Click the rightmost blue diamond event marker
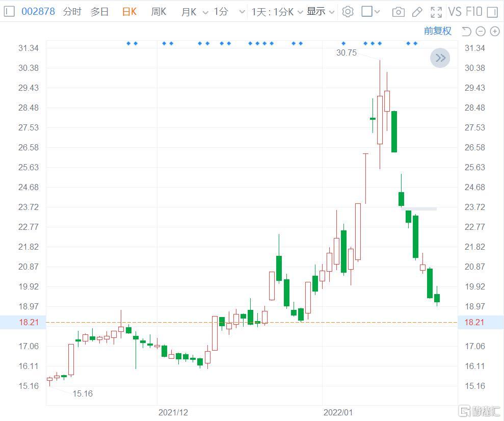 pos(415,43)
